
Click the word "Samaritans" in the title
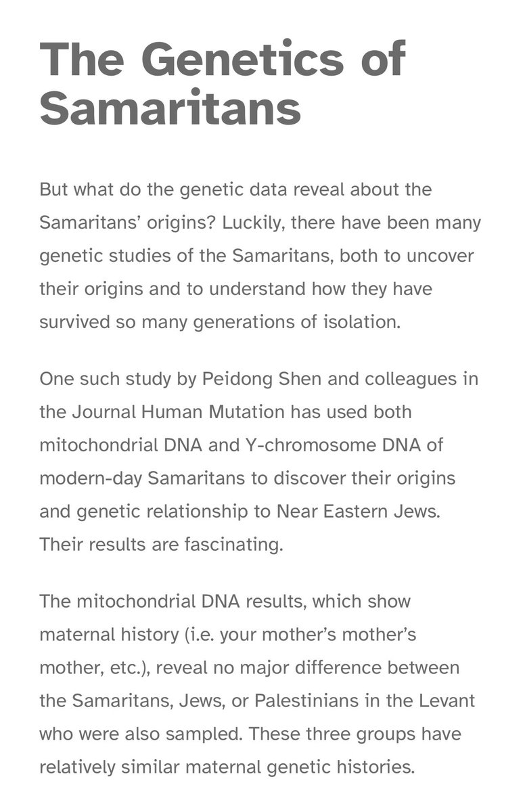tap(170, 108)
